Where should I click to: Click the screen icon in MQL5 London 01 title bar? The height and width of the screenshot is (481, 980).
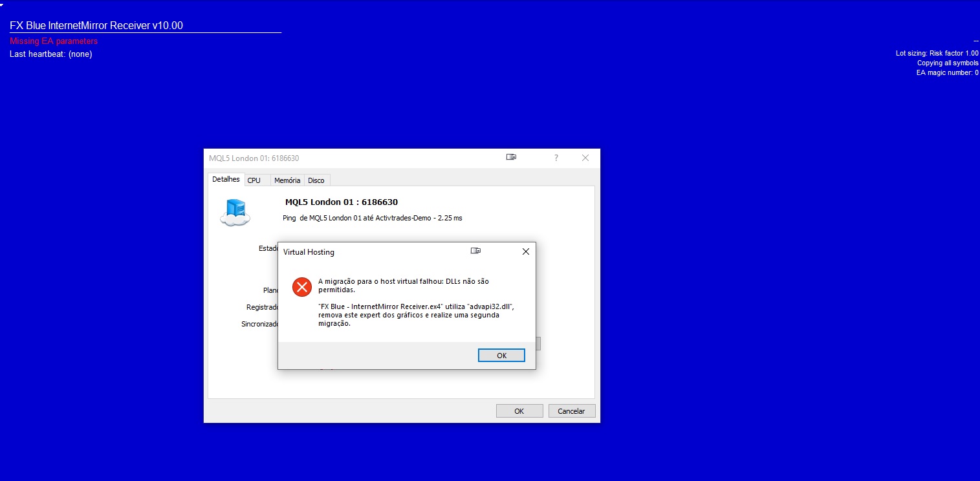511,157
